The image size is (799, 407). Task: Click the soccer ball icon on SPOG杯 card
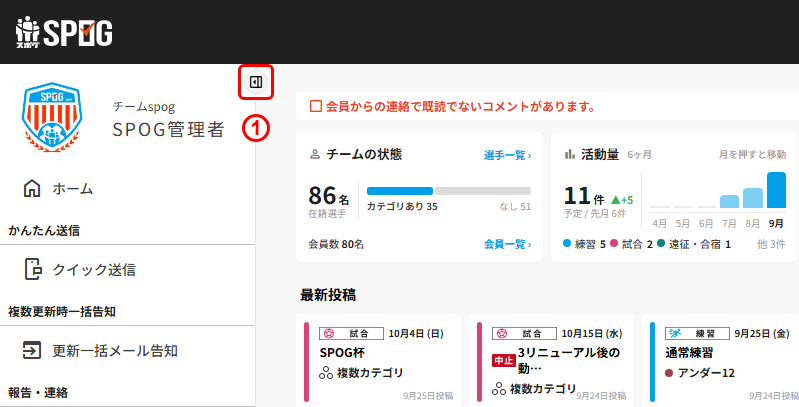[x=329, y=334]
